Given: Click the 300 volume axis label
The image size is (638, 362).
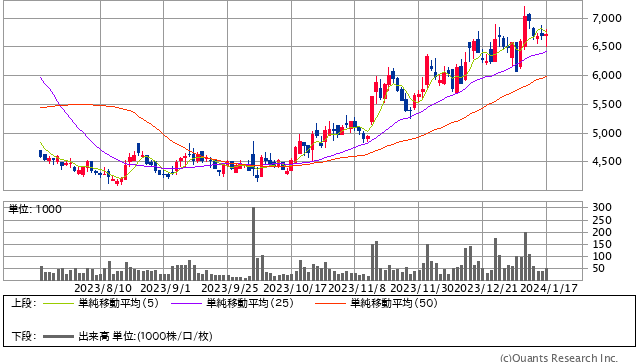Looking at the screenshot, I should [x=602, y=207].
